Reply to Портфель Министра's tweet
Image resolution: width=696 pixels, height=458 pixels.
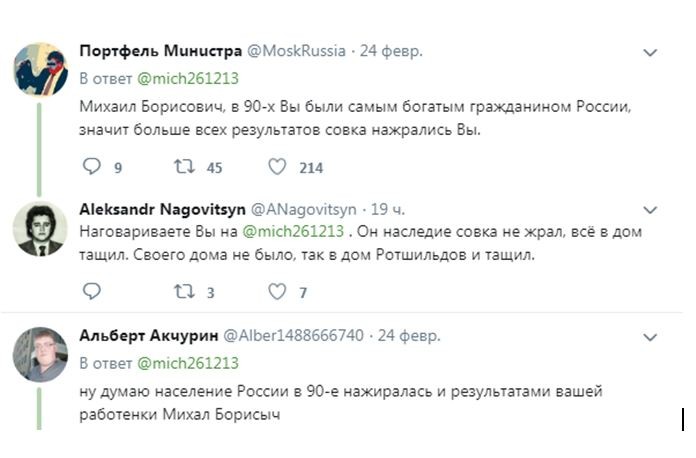[91, 167]
